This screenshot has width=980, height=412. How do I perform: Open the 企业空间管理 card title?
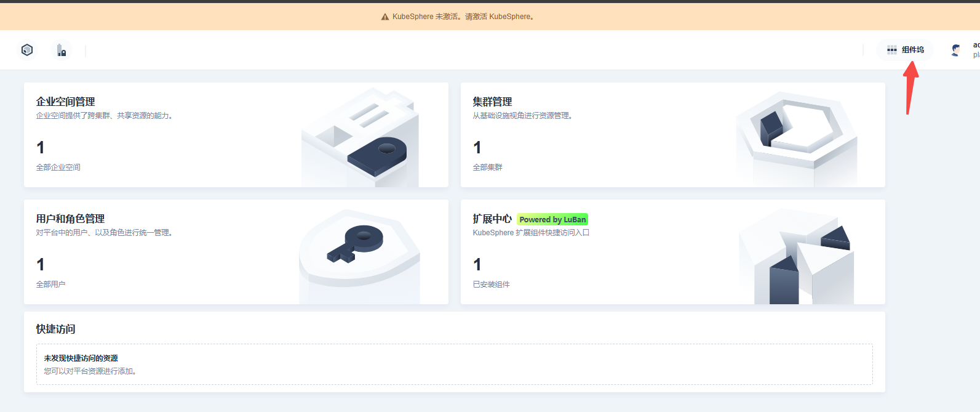[x=66, y=102]
